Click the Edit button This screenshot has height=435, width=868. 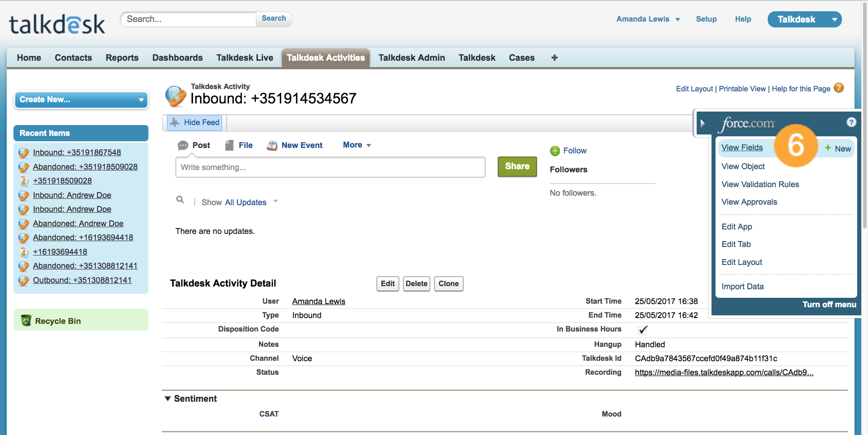click(388, 284)
